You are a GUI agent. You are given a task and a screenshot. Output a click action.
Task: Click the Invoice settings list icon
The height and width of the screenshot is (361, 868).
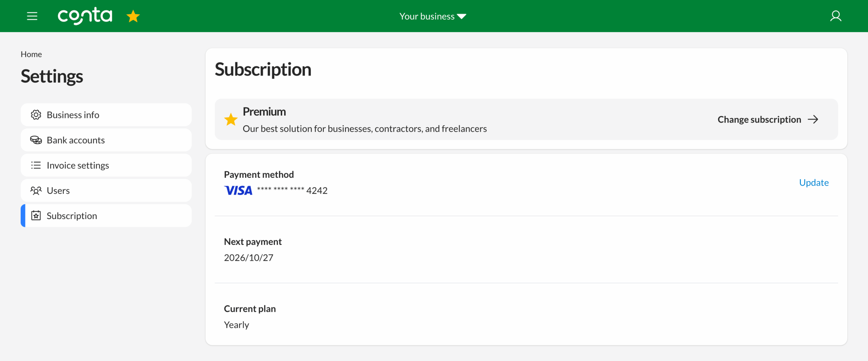(36, 165)
